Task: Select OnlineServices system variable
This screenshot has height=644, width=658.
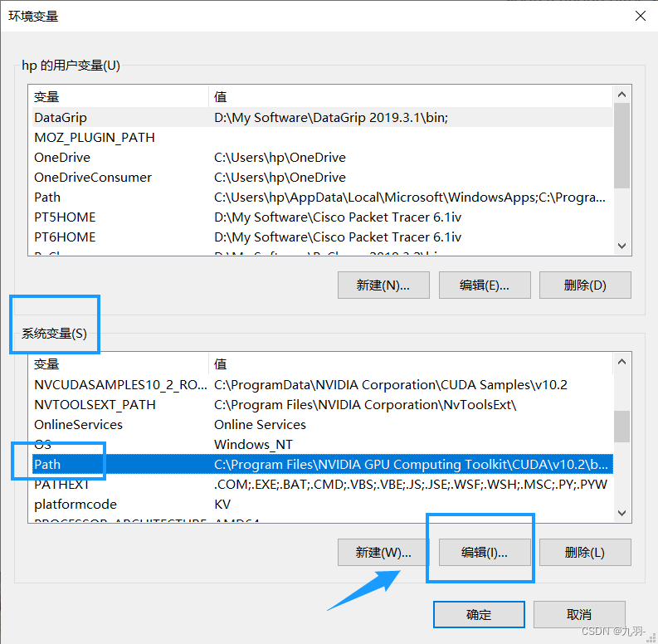Action: [x=322, y=424]
